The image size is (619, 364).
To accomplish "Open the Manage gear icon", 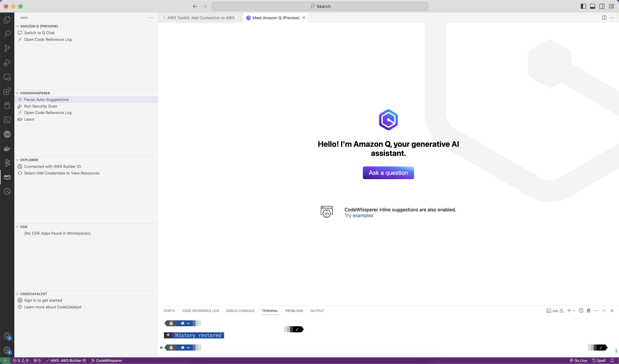I will (7, 350).
